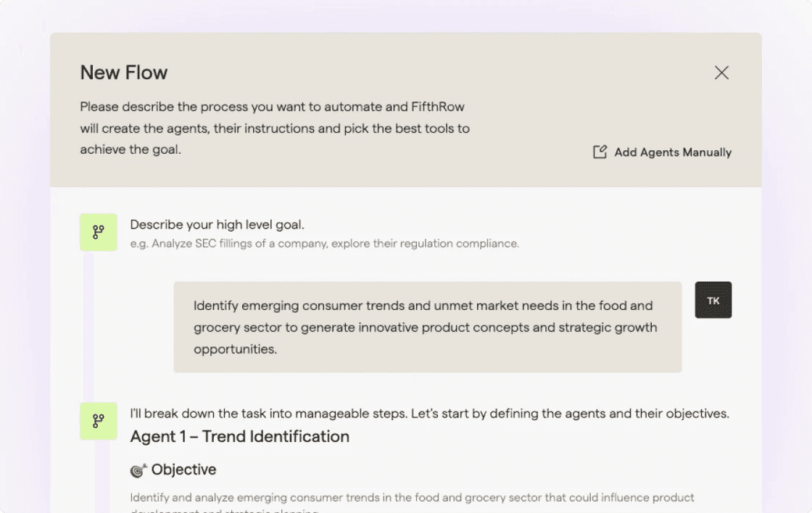812x513 pixels.
Task: Select the TK user avatar
Action: tap(713, 300)
